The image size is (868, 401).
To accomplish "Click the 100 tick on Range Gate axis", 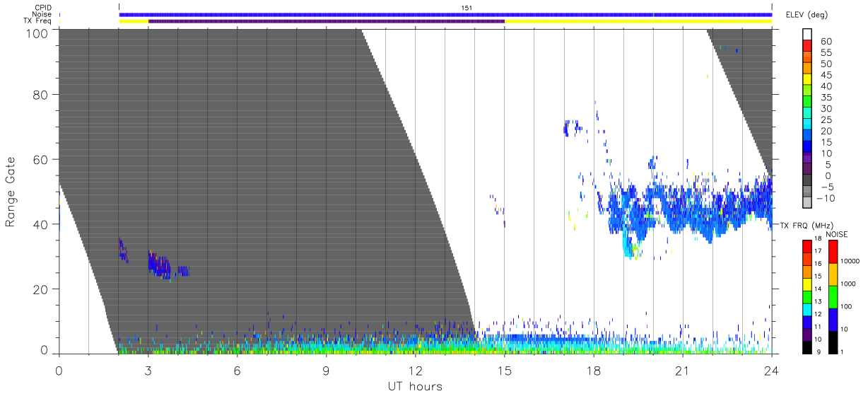I will [x=37, y=33].
